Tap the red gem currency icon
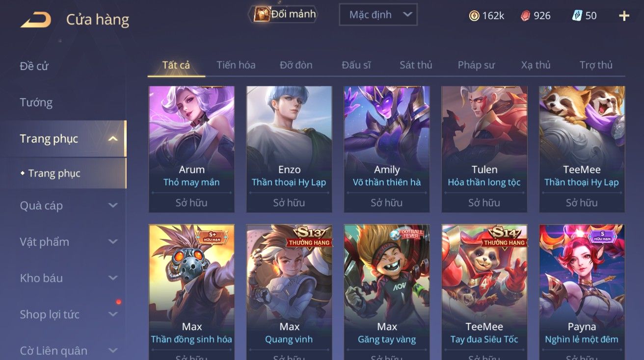The height and width of the screenshot is (360, 644). 526,16
